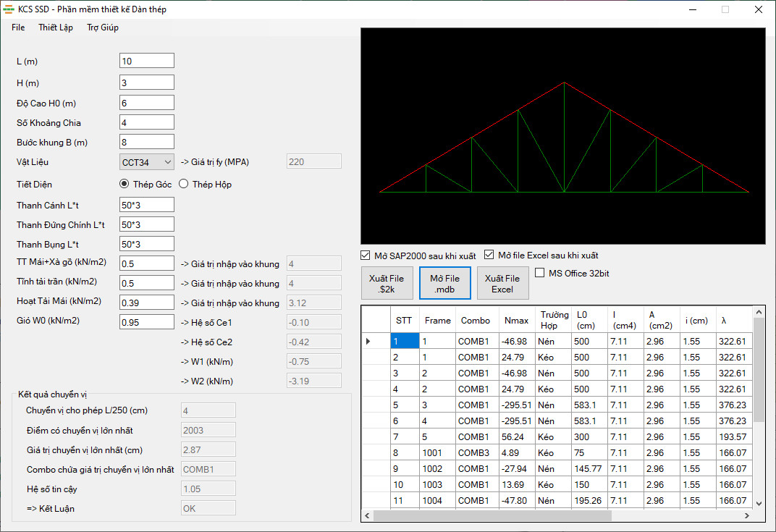The height and width of the screenshot is (532, 776).
Task: Click the table's horizontal scroll left arrow
Action: tap(367, 516)
